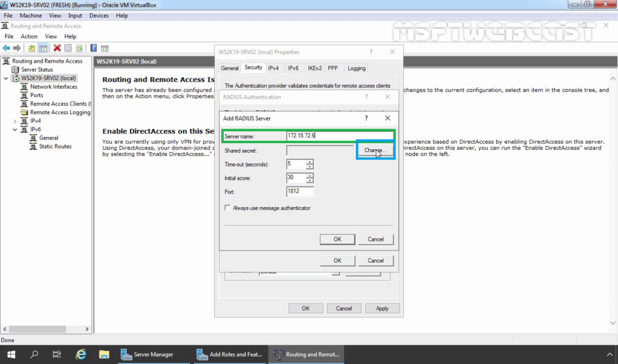Switch to the IPv6 tab in Properties
618x364 pixels.
[x=293, y=68]
